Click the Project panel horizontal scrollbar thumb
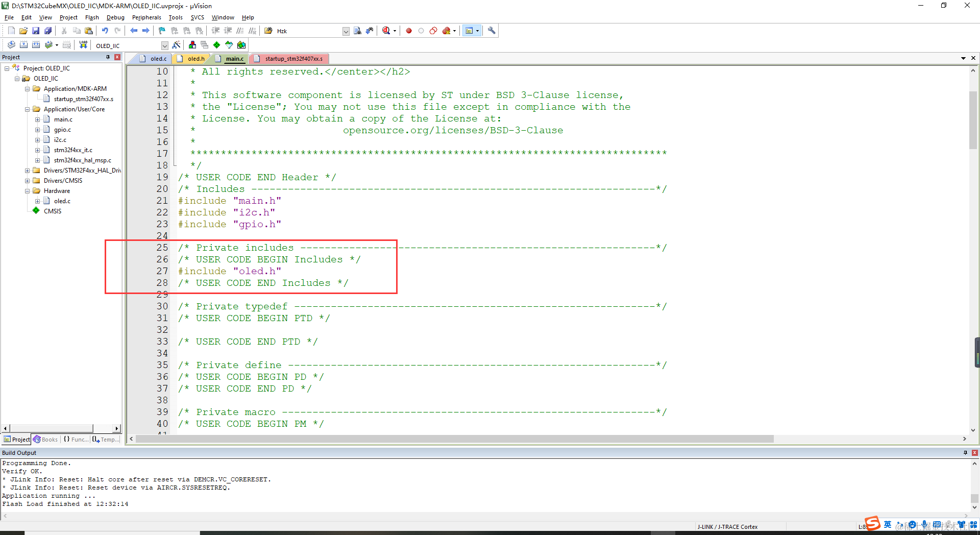The height and width of the screenshot is (535, 980). point(51,429)
